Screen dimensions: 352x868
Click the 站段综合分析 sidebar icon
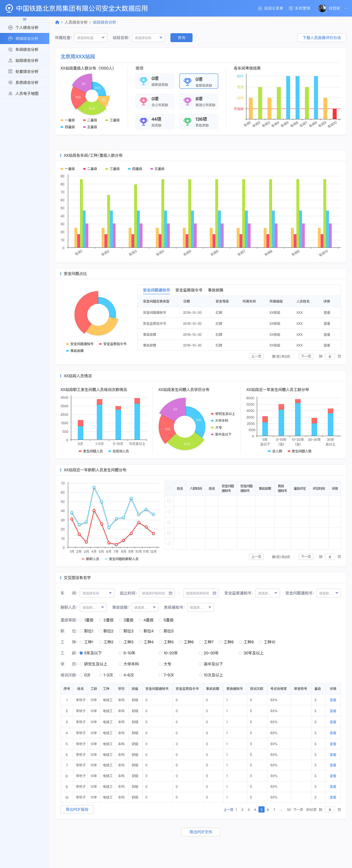coord(10,61)
